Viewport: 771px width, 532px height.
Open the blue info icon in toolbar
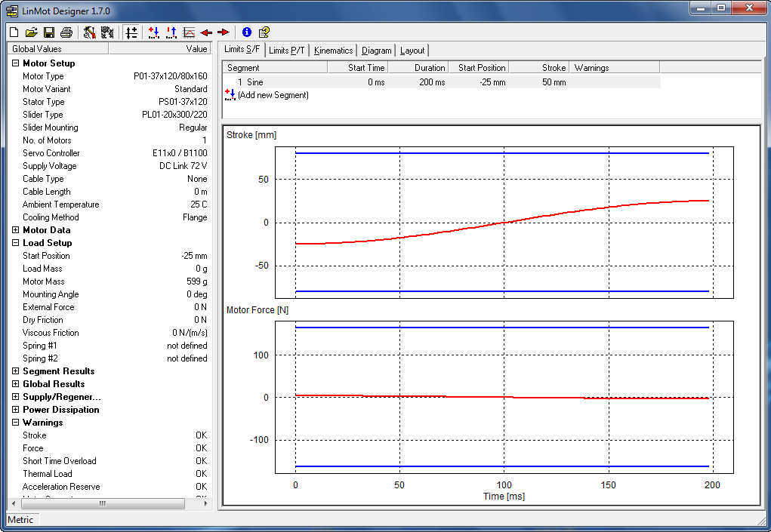[246, 32]
